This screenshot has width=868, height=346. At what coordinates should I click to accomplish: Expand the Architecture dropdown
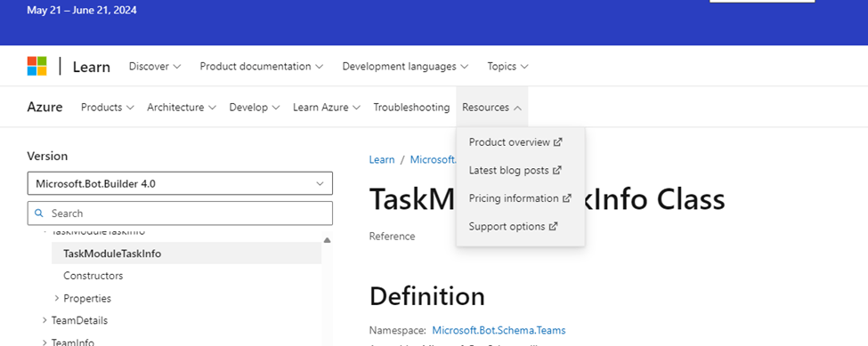pos(182,108)
